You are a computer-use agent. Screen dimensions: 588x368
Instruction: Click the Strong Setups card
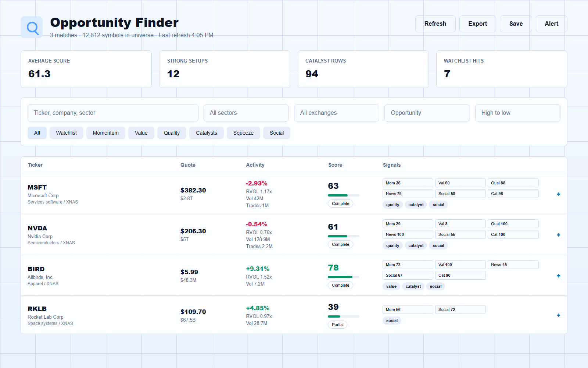(225, 69)
